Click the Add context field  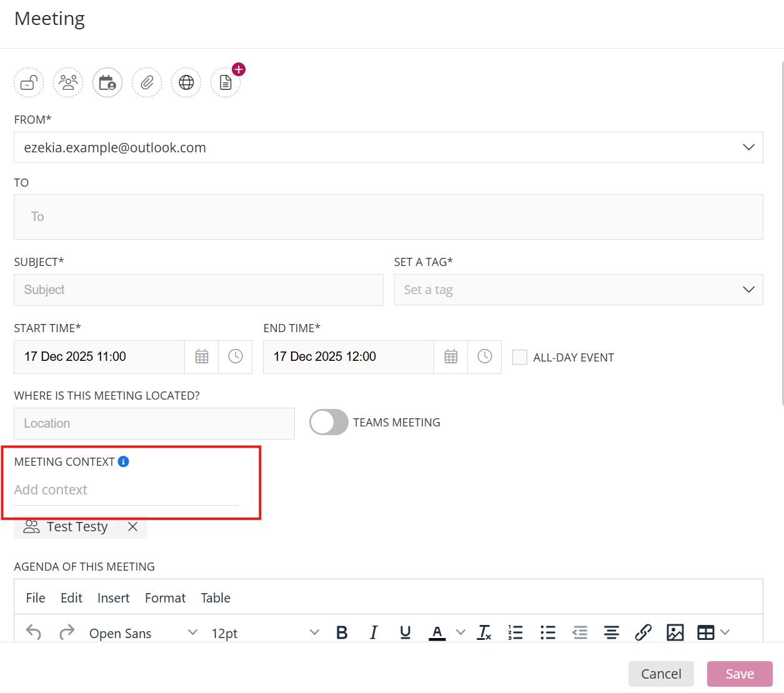click(x=126, y=490)
